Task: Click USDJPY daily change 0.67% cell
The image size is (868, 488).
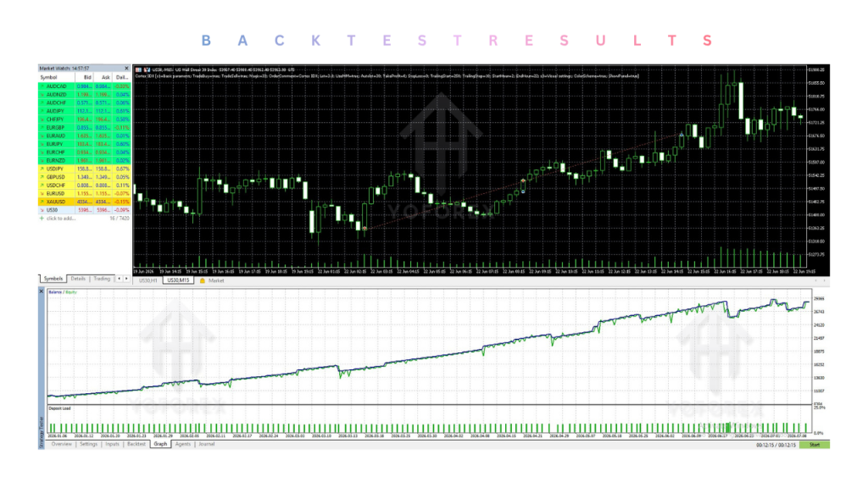Action: click(x=122, y=169)
